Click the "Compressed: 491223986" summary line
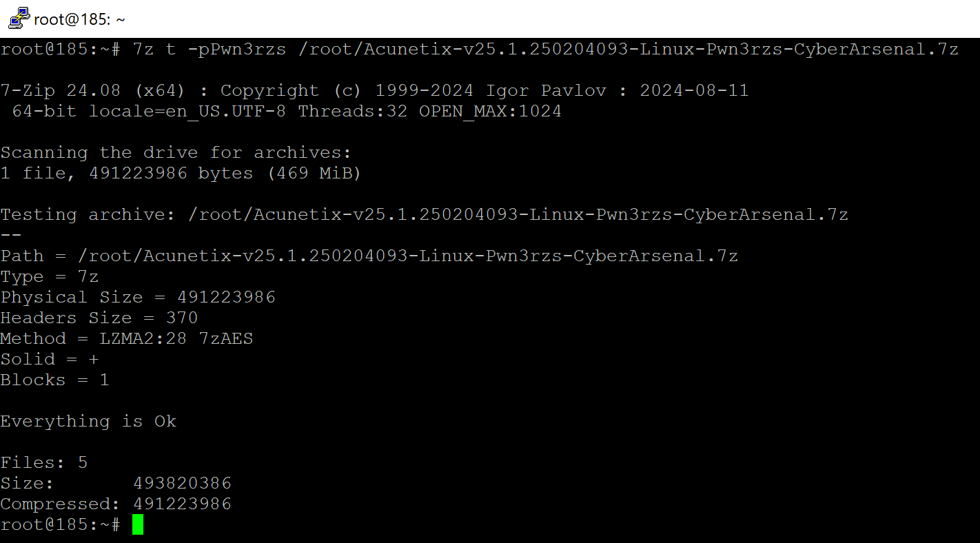 pyautogui.click(x=116, y=504)
